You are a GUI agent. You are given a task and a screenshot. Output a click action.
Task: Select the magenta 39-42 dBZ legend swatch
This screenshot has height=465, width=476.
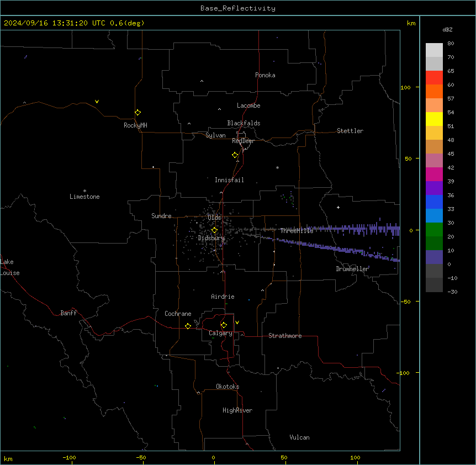point(434,174)
